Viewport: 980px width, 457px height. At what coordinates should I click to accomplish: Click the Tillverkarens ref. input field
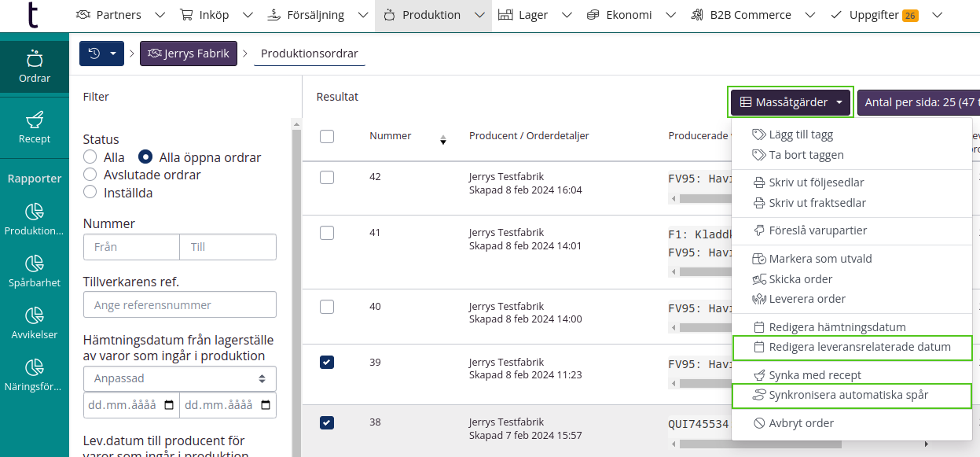click(180, 304)
